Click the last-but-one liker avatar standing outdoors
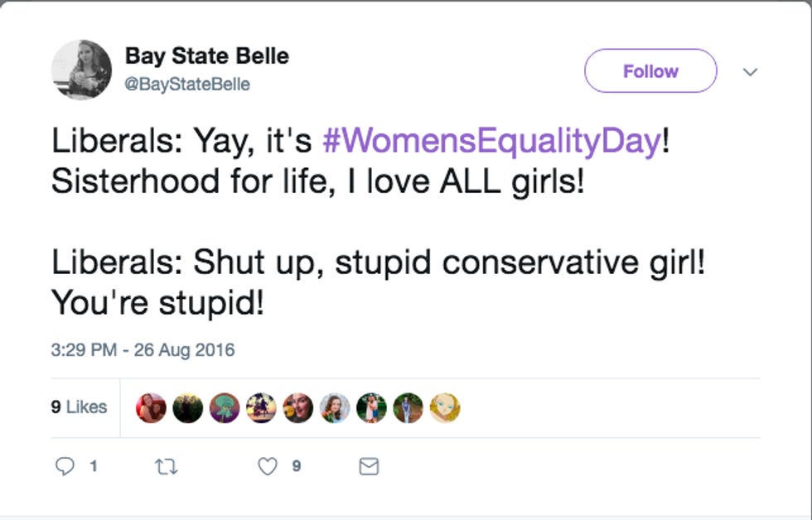812x520 pixels. tap(408, 407)
